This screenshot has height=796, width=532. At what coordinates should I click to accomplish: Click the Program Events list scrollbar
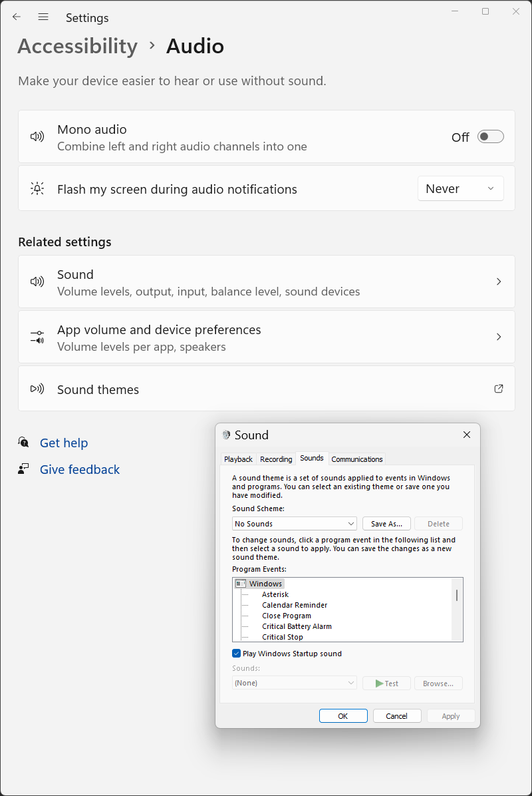[457, 595]
